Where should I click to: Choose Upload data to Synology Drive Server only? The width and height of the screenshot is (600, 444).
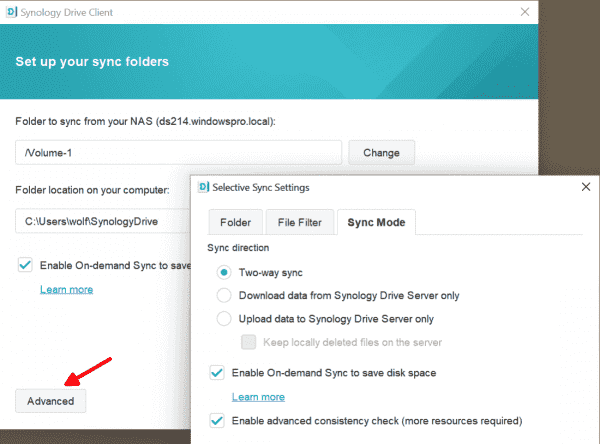pyautogui.click(x=224, y=319)
